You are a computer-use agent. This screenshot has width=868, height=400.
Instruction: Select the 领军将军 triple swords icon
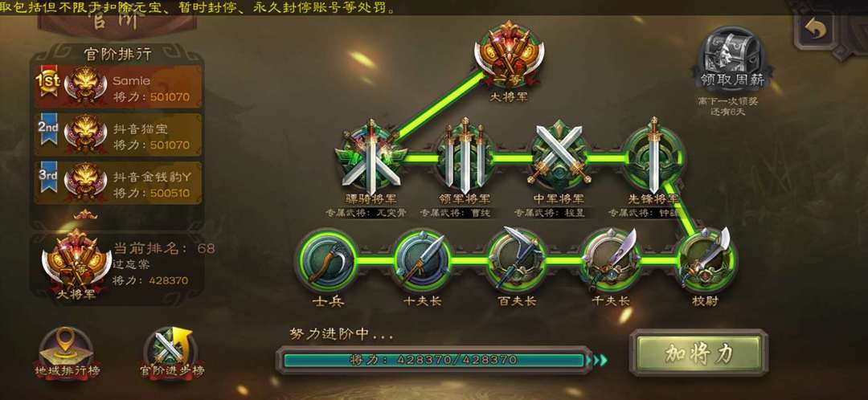click(x=465, y=156)
